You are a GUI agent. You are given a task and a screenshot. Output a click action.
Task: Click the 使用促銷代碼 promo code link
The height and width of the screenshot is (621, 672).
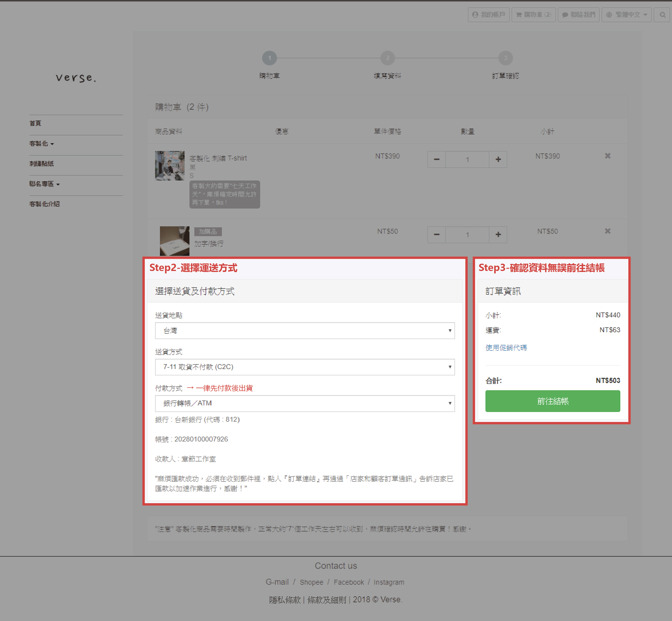[x=506, y=348]
